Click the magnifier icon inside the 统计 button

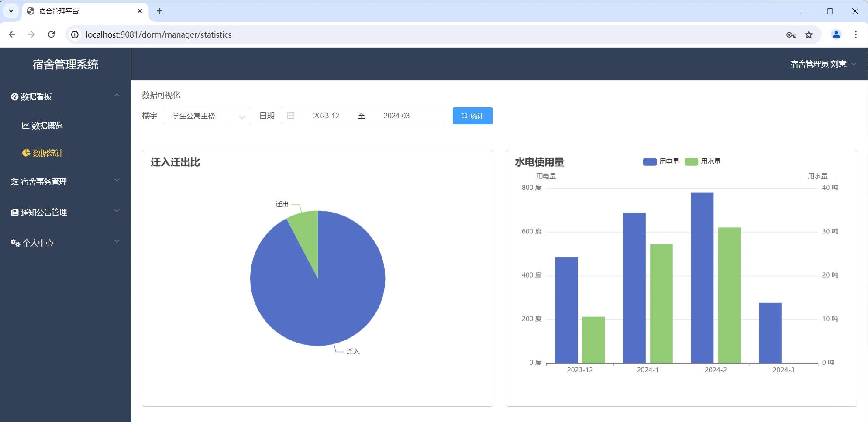pos(464,116)
